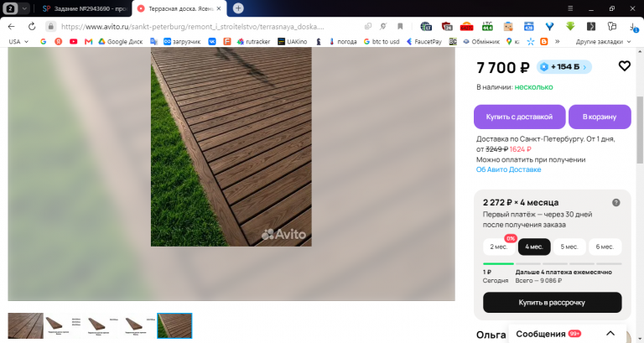
Task: Select the third product thumbnail
Action: point(101,325)
